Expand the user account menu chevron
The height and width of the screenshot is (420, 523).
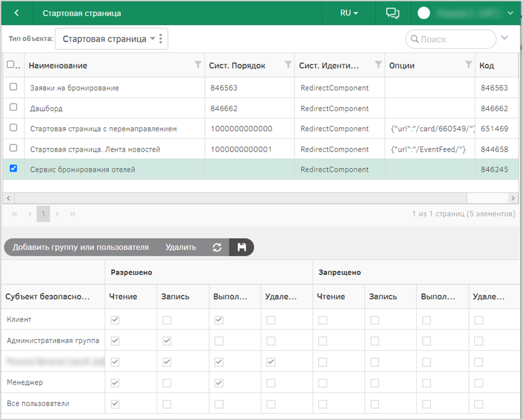(511, 13)
